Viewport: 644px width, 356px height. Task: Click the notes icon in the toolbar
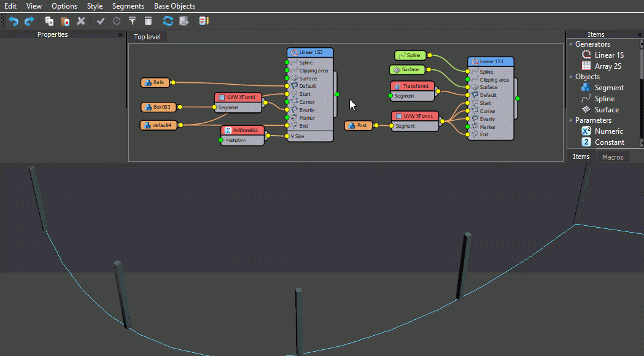(x=204, y=21)
